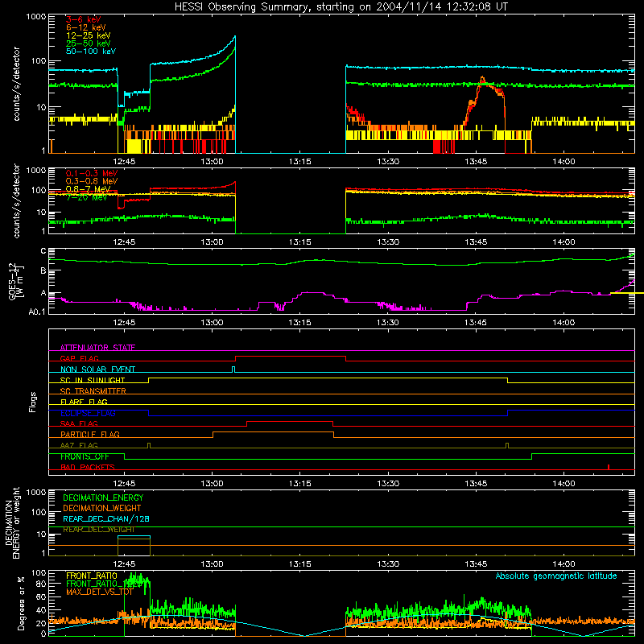Viewport: 644px width, 644px height.
Task: Click the NON_SOLAR_EVENT pulse near 13:03
Action: 233,369
